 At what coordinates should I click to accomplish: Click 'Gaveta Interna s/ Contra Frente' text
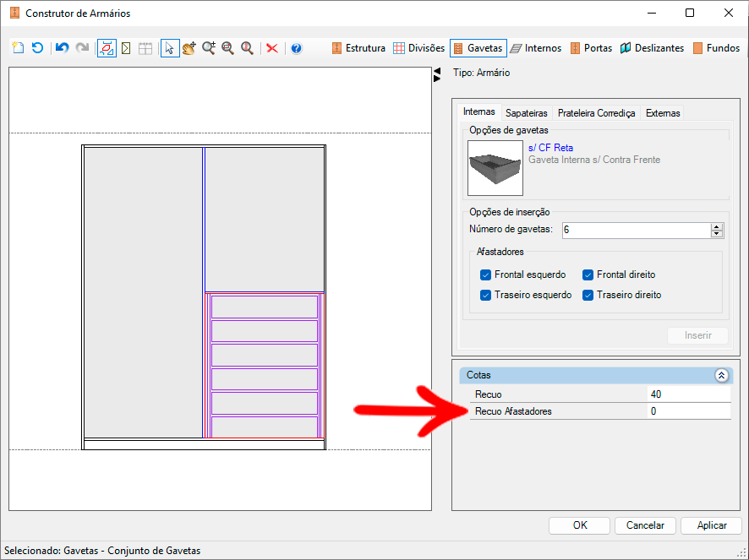click(594, 160)
